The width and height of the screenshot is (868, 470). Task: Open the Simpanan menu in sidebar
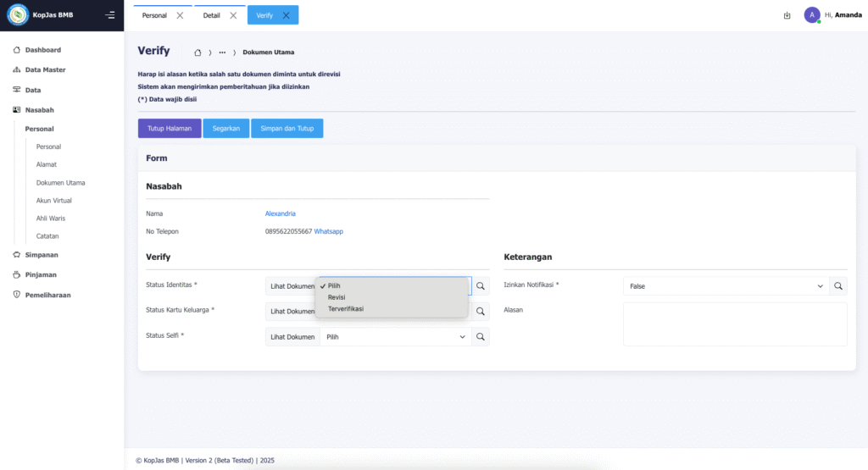[42, 255]
